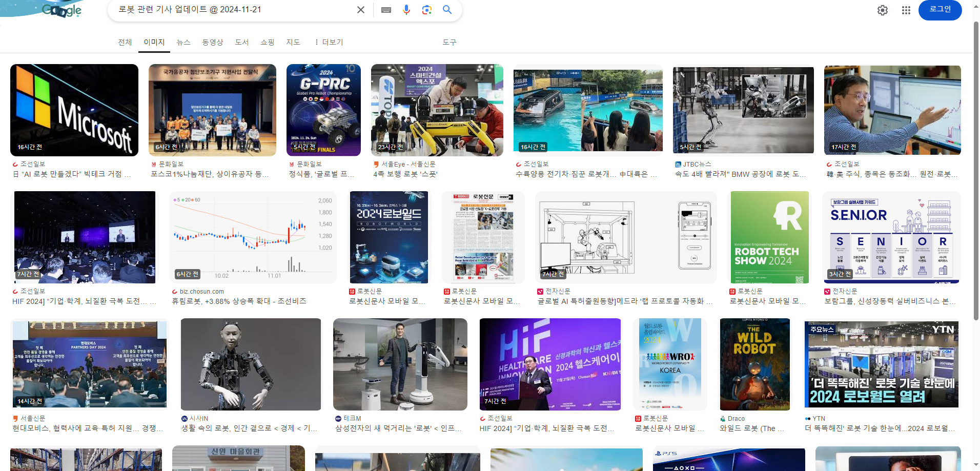Click the 시사IN source label
This screenshot has width=980, height=471.
[199, 418]
